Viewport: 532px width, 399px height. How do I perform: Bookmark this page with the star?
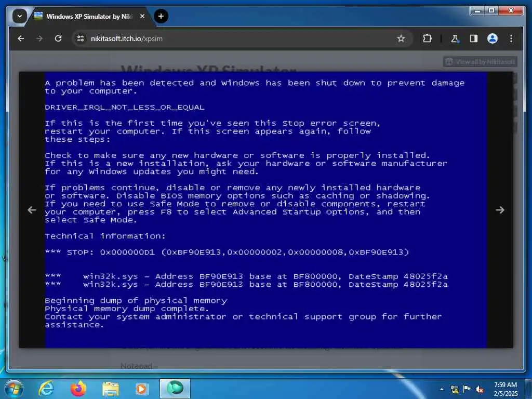click(x=401, y=38)
